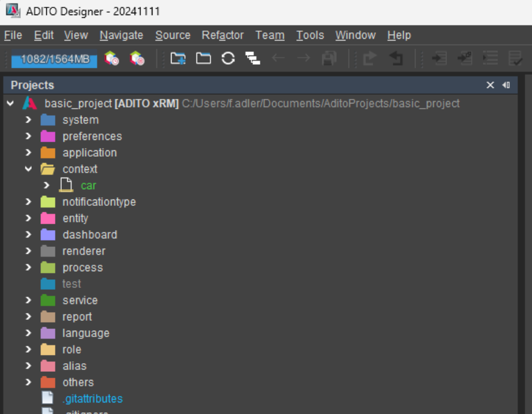Open the Refactor menu
The image size is (532, 414).
(x=222, y=35)
